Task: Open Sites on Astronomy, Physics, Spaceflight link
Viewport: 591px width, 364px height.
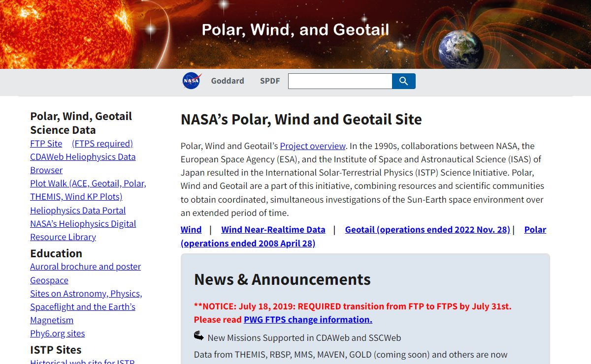Action: click(x=86, y=307)
